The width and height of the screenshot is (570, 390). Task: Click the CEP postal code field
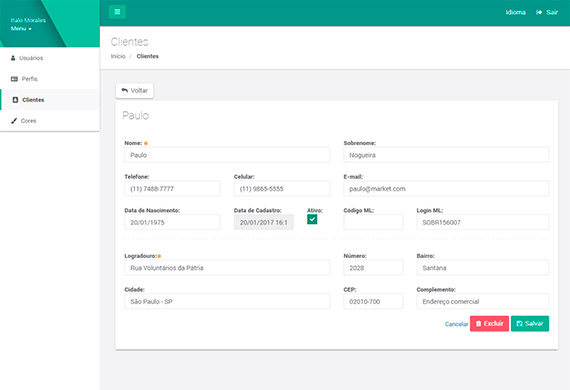pyautogui.click(x=373, y=301)
